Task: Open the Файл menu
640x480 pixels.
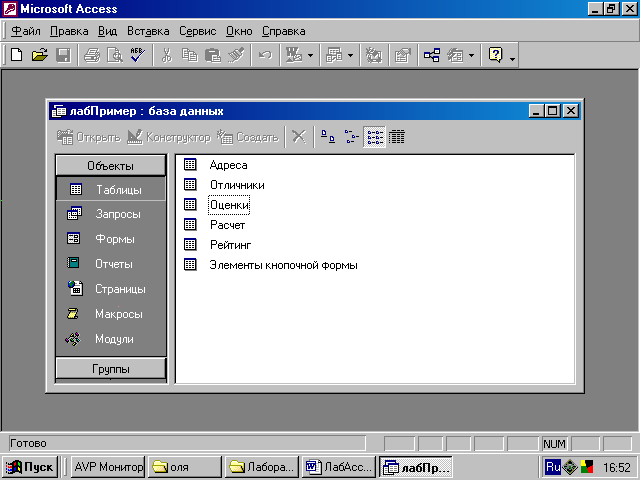Action: tap(26, 31)
